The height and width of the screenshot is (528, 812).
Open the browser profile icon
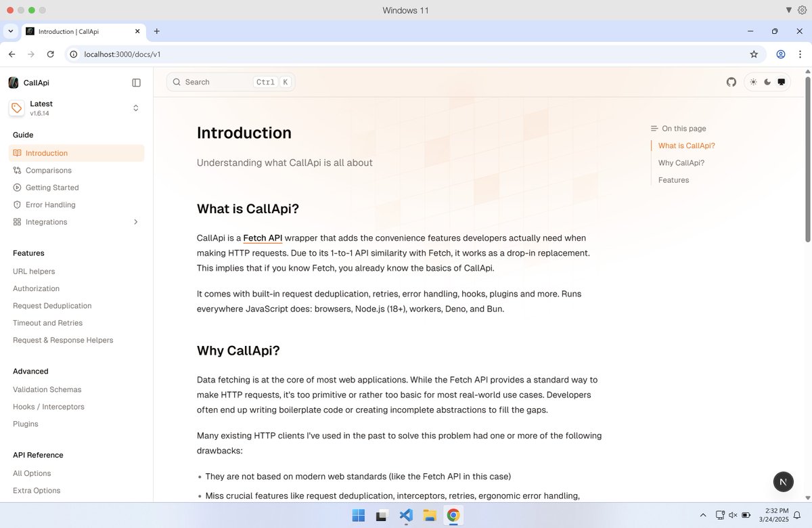coord(781,54)
